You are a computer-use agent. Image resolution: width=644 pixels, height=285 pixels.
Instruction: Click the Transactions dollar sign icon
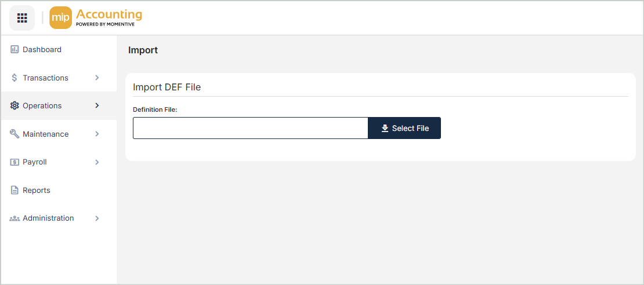15,78
